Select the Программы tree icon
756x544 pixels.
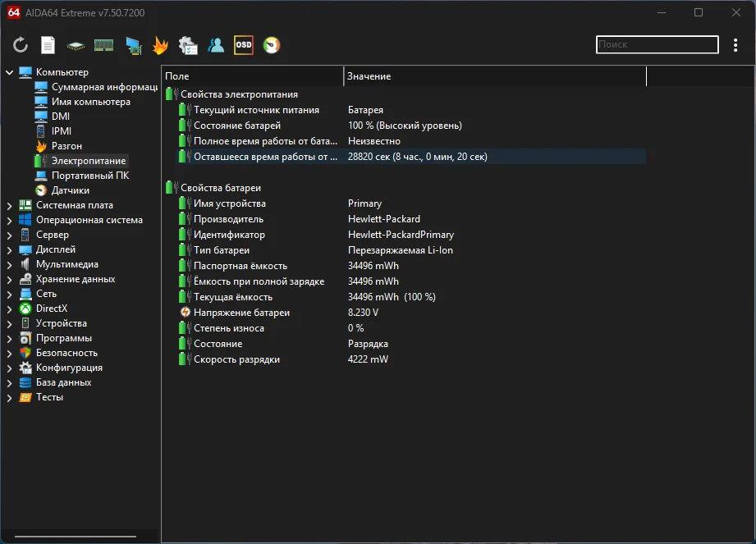tap(25, 338)
